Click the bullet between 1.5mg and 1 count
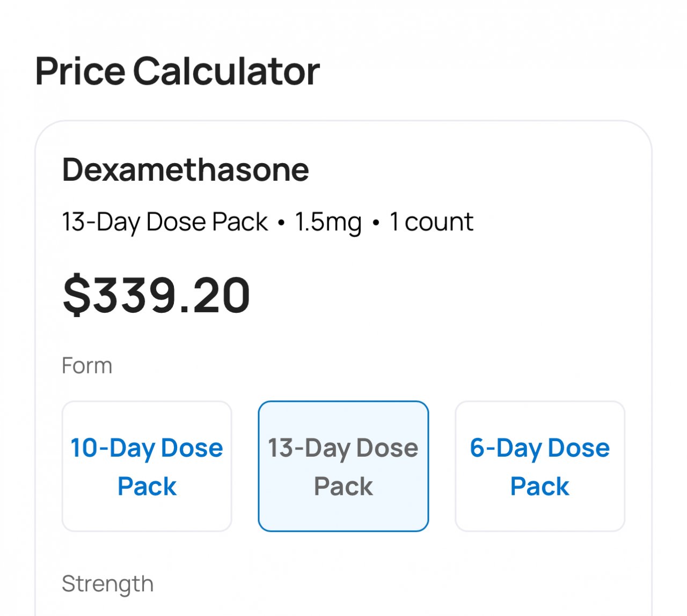The height and width of the screenshot is (616, 687). coord(376,223)
